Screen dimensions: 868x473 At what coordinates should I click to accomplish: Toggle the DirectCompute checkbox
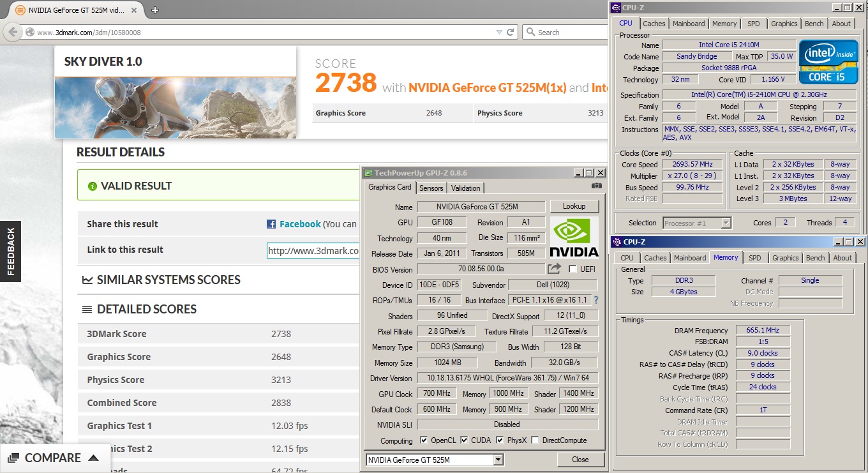[535, 440]
